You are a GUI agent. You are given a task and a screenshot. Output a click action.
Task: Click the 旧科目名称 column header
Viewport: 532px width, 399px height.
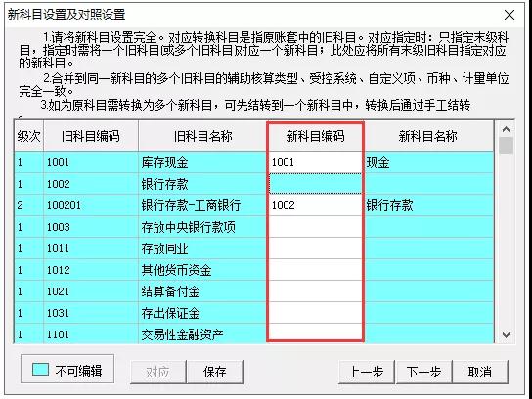click(x=202, y=136)
